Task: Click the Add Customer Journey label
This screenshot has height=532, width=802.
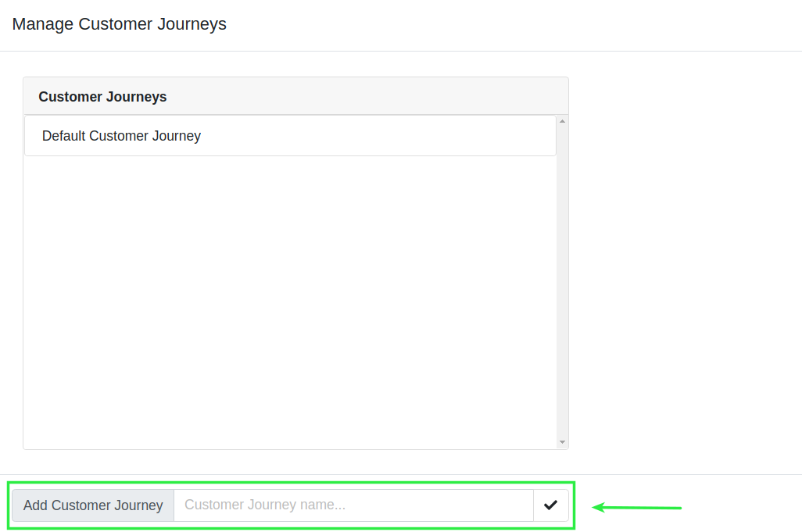Action: tap(93, 505)
